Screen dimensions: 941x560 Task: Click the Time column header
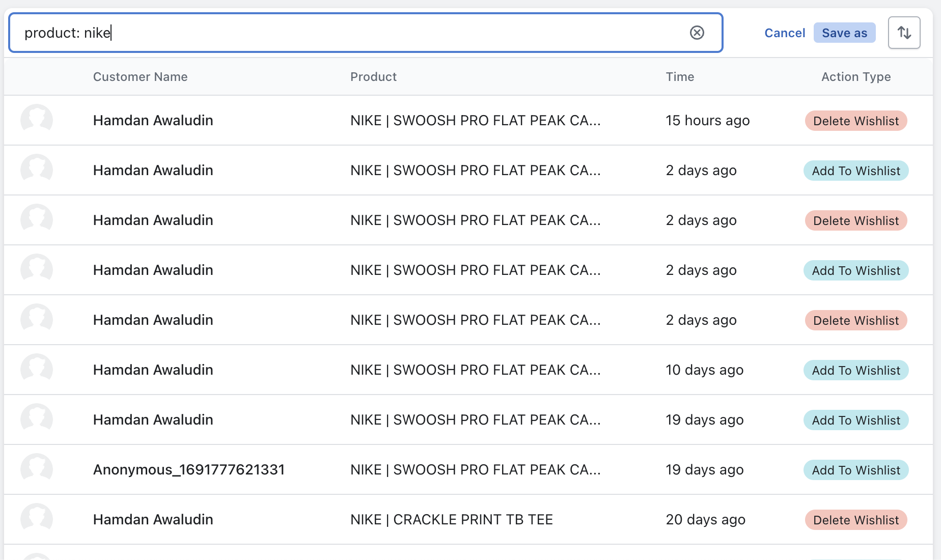(680, 77)
